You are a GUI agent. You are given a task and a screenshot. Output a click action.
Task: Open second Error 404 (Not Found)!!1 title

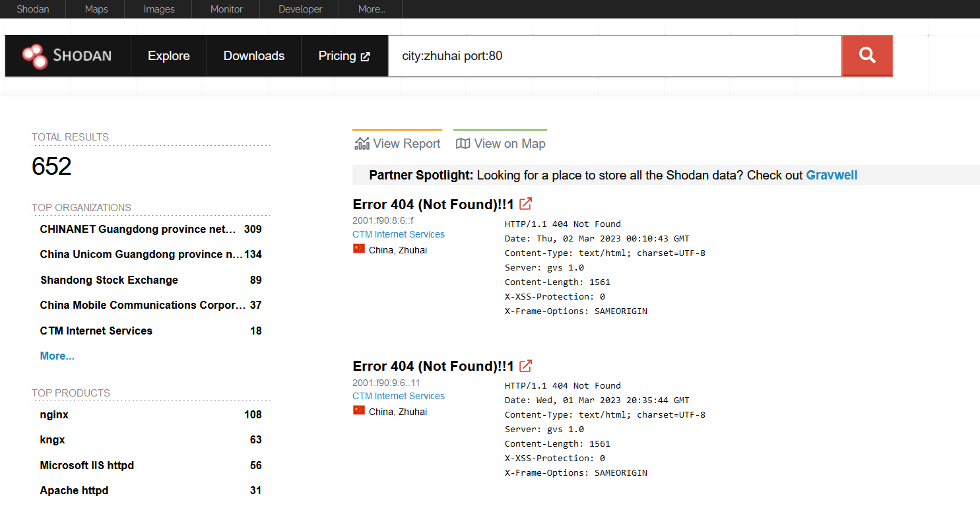coord(433,366)
